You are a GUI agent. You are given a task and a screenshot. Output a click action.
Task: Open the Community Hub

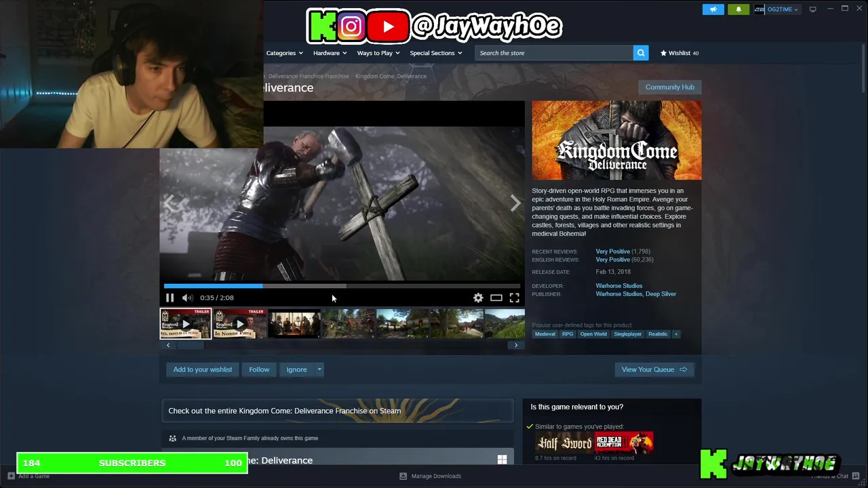pos(669,87)
